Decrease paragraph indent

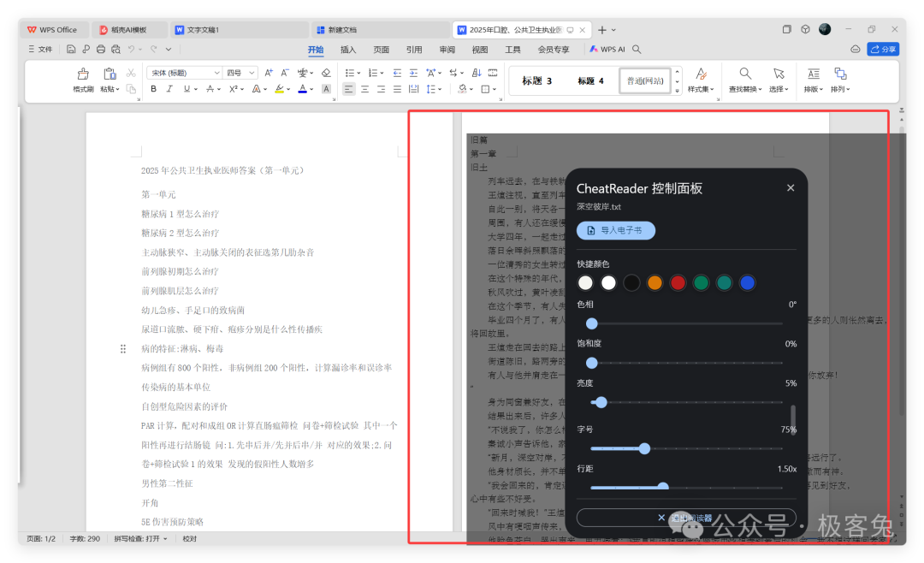[x=397, y=73]
